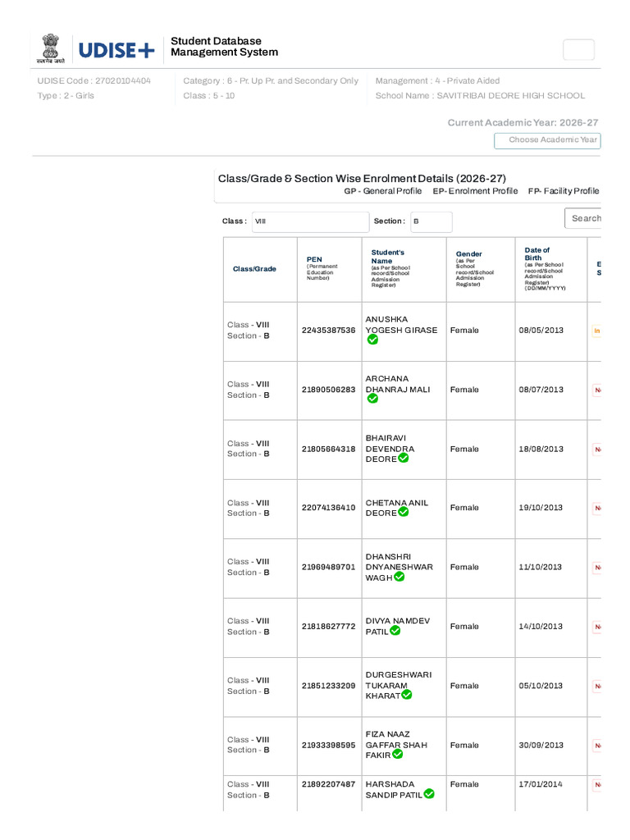Click student name DIVYA NAMDEV PATIL

point(398,626)
